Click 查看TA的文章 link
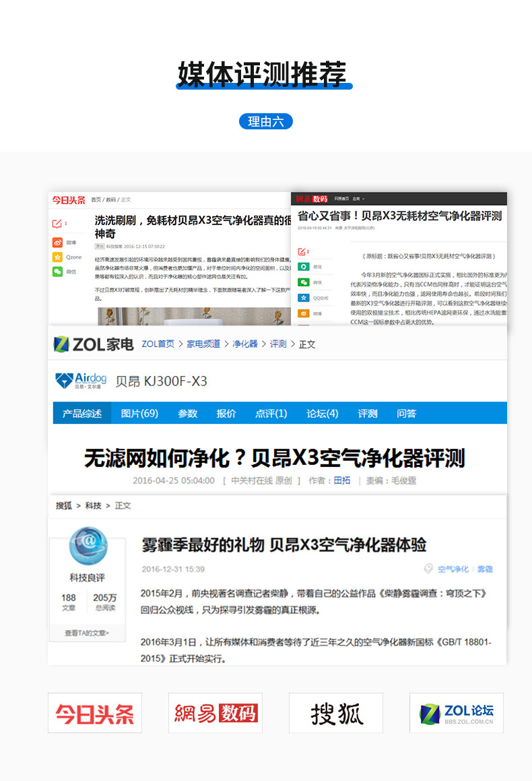Viewport: 532px width, 781px height. tap(87, 633)
